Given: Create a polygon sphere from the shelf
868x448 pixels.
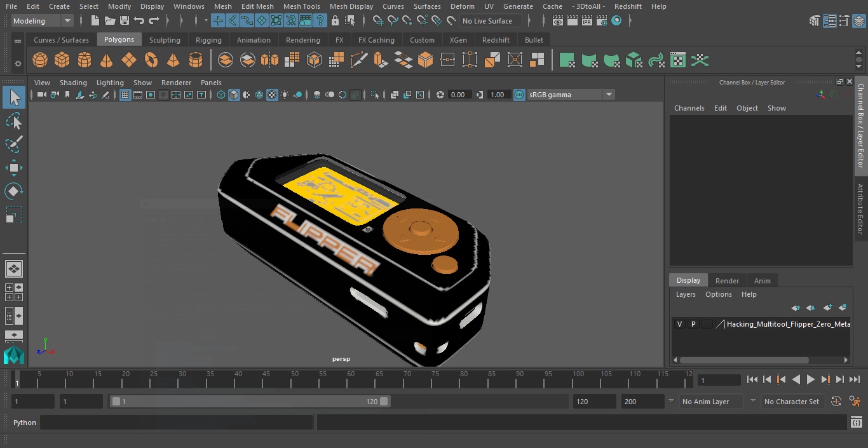Looking at the screenshot, I should pyautogui.click(x=40, y=60).
